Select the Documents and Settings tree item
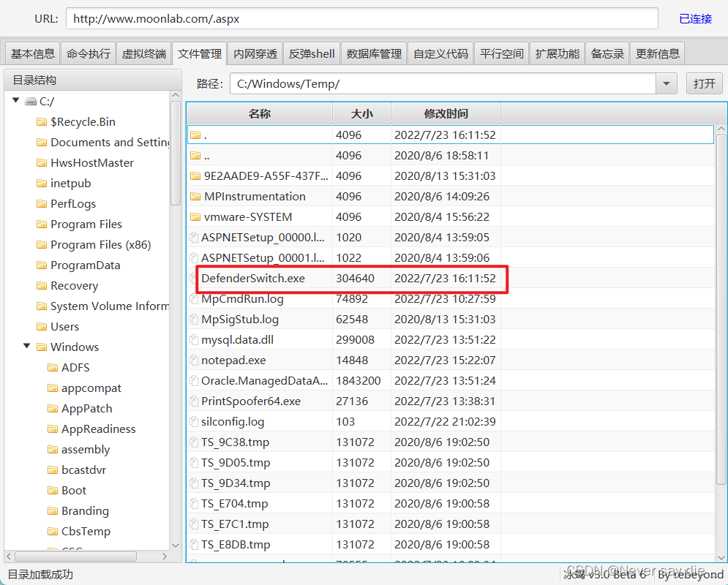Viewport: 728px width, 585px height. coord(110,143)
